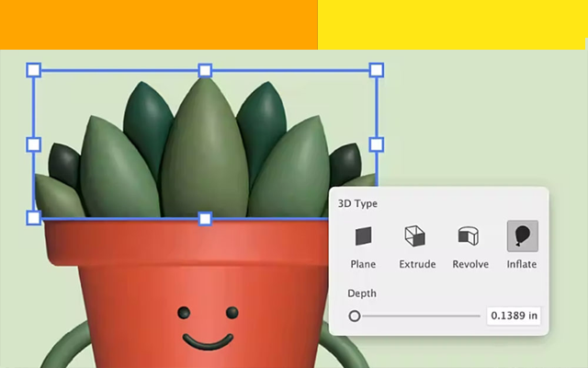
Task: Click the middle-right bounding box handle
Action: [377, 144]
